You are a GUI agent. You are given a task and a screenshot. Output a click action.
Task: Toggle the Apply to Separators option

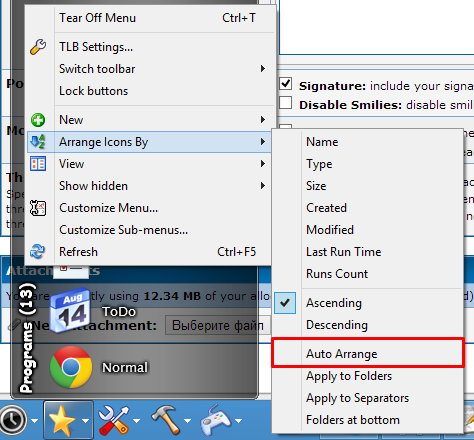[x=367, y=398]
